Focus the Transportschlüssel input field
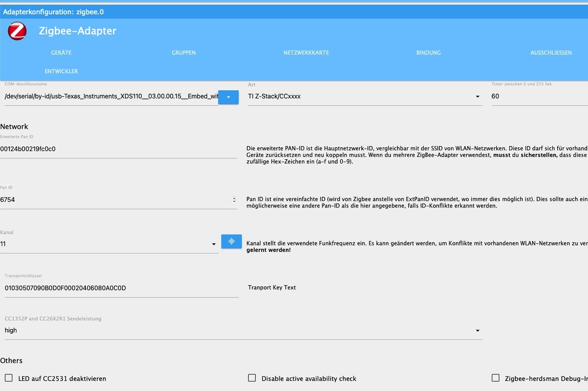The width and height of the screenshot is (588, 391). [x=122, y=288]
